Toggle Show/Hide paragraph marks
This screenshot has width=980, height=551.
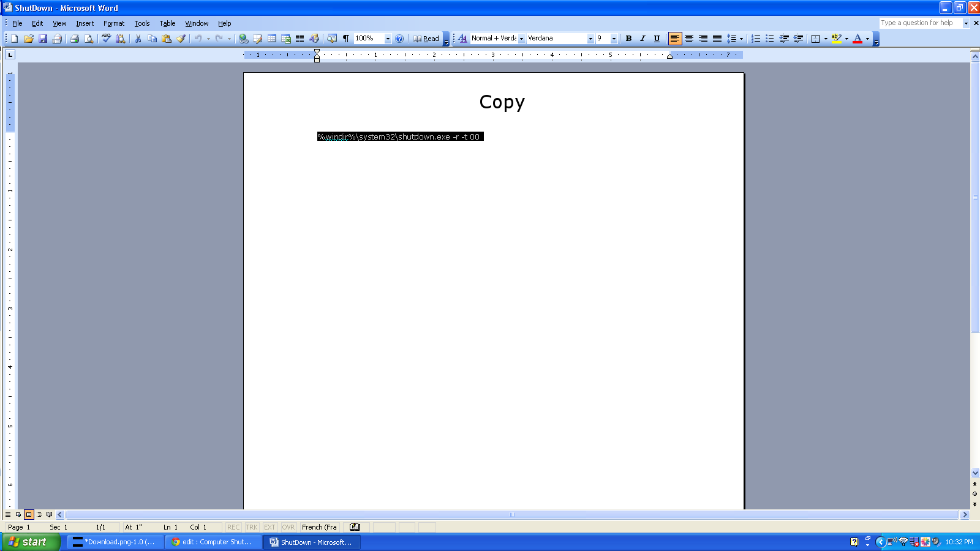coord(346,39)
